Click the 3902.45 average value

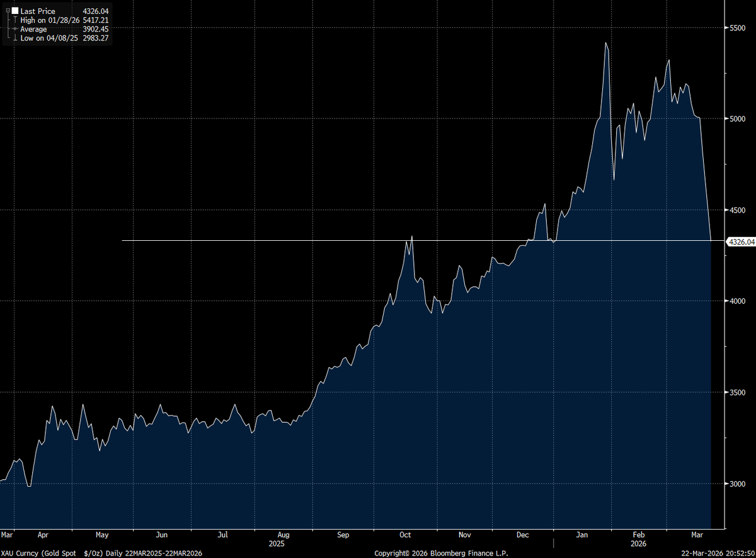point(96,29)
